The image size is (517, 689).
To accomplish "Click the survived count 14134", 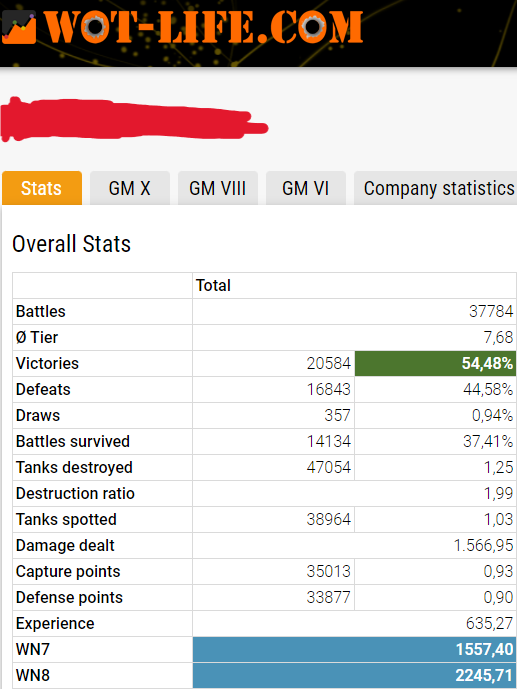I will (329, 441).
